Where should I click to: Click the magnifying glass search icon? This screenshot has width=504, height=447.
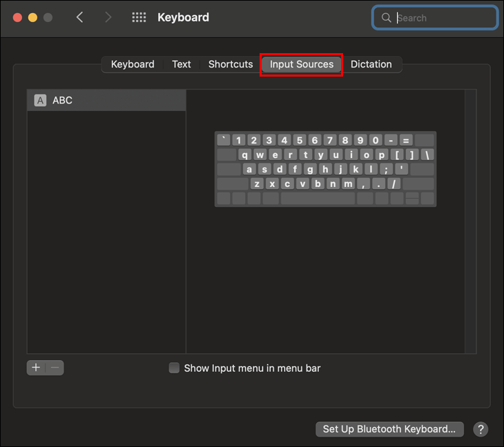[x=387, y=18]
